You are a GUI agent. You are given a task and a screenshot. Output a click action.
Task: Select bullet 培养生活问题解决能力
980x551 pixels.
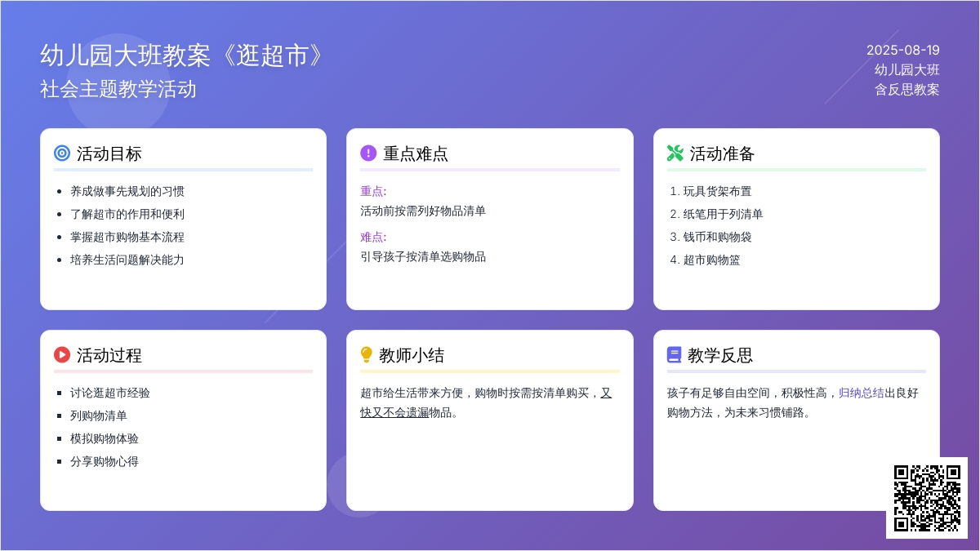point(127,260)
